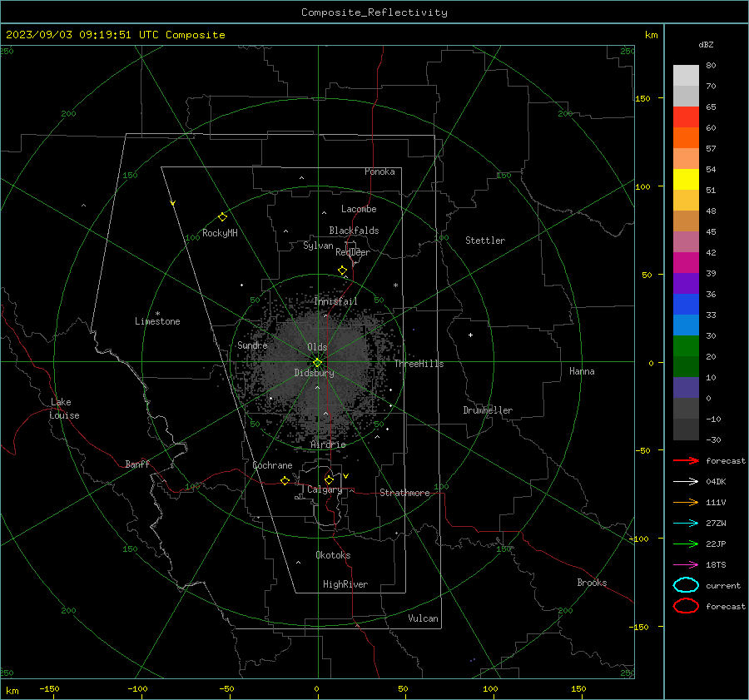Click the yellow diamond marker near Cochrane
The image size is (749, 700).
[285, 480]
